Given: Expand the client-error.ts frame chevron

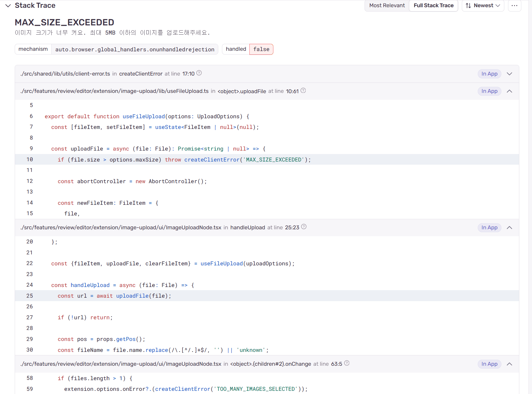Looking at the screenshot, I should pos(509,74).
